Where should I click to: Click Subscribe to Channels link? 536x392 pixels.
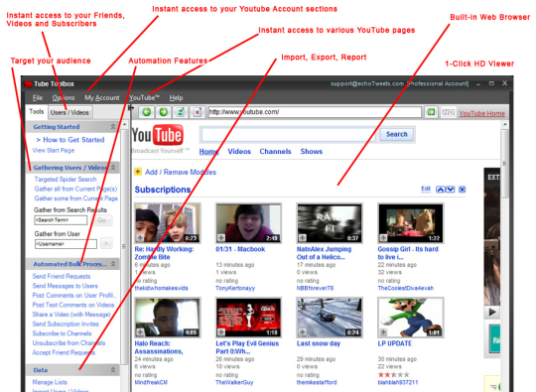click(62, 333)
